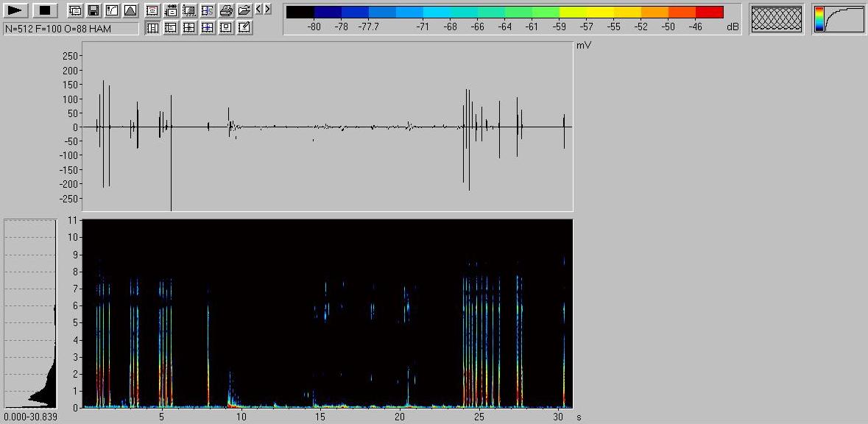This screenshot has width=868, height=424.
Task: Click the left arrow button in the toolbar
Action: pyautogui.click(x=259, y=10)
